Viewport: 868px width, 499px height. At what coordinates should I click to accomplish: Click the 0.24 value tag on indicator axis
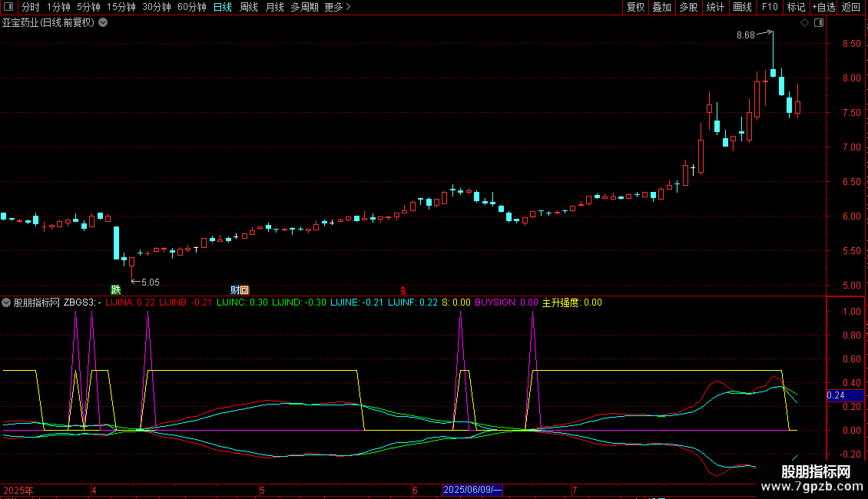[845, 395]
